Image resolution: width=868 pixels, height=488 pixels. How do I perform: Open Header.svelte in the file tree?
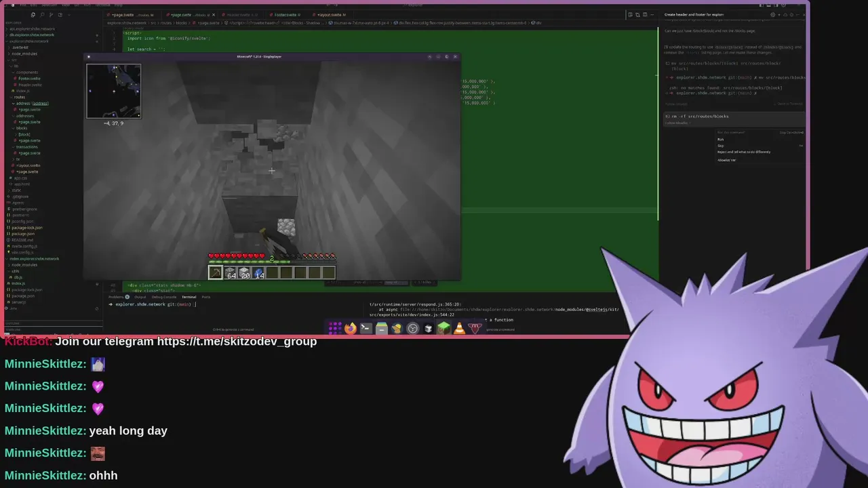tap(29, 85)
